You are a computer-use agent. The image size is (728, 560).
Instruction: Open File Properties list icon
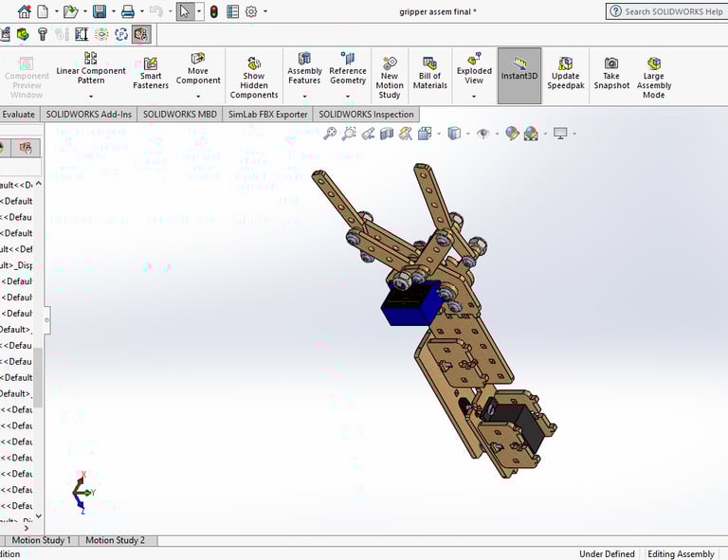(232, 11)
